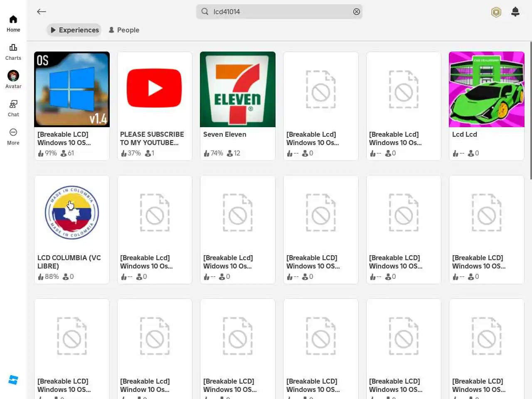Click the 12 players count on Seven Eleven
The image size is (532, 399).
point(237,153)
